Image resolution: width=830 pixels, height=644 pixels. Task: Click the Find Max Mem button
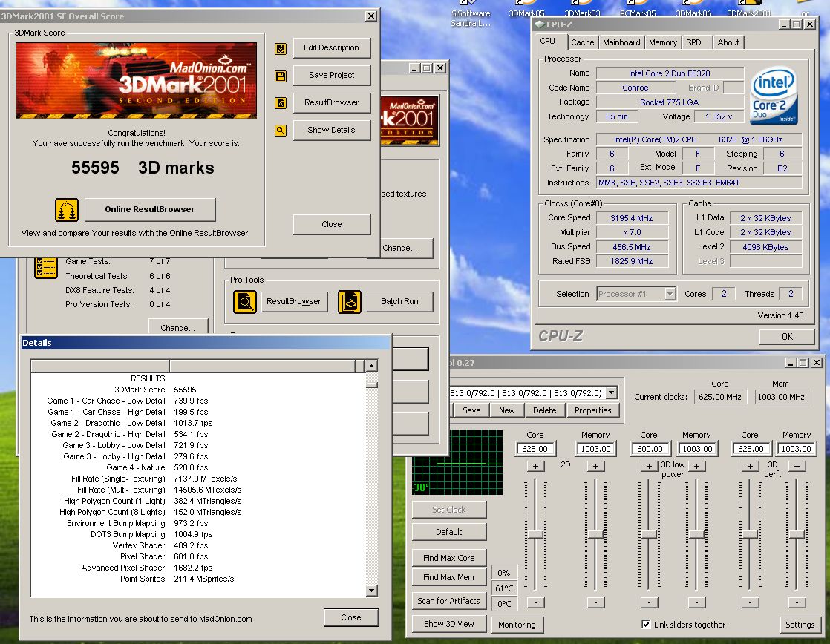point(449,577)
